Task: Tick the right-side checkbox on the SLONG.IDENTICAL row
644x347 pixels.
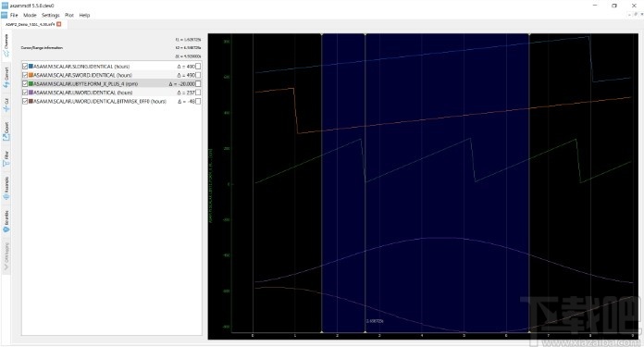Action: click(x=198, y=66)
